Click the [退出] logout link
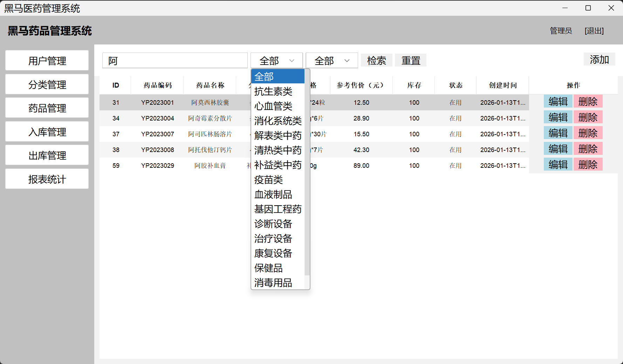 coord(594,31)
